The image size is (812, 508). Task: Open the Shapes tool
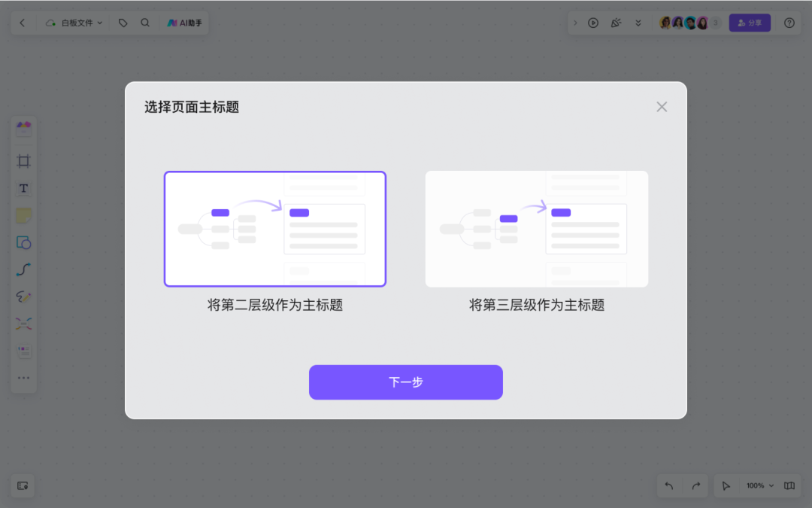(23, 242)
